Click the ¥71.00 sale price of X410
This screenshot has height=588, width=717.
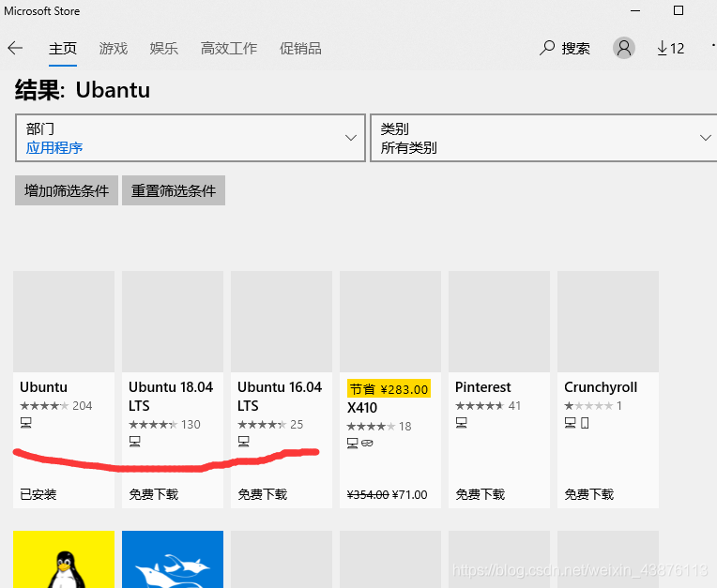point(410,495)
